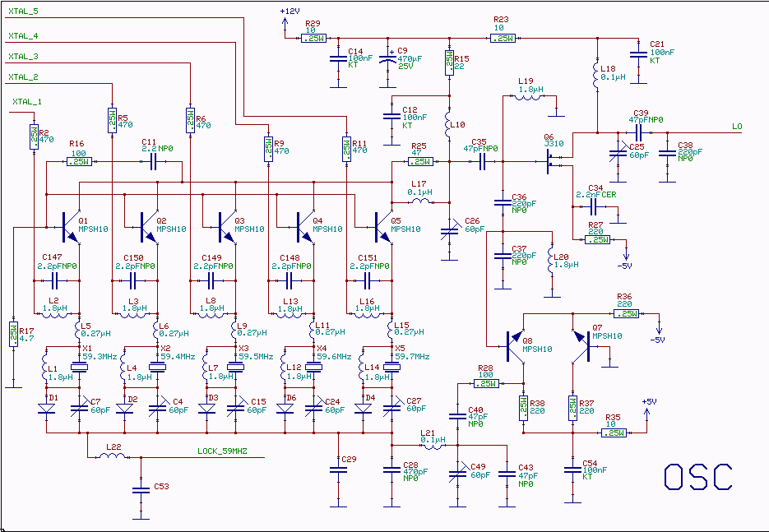The height and width of the screenshot is (532, 769).
Task: Select the LOCK_59MHZ net label
Action: (x=221, y=451)
